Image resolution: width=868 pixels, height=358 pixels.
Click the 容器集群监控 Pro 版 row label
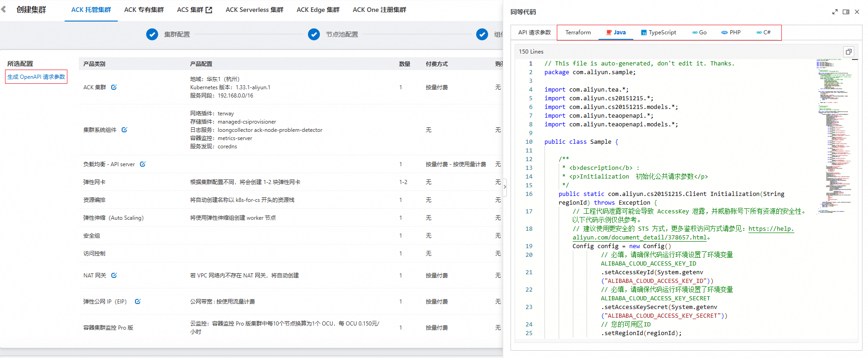(108, 328)
